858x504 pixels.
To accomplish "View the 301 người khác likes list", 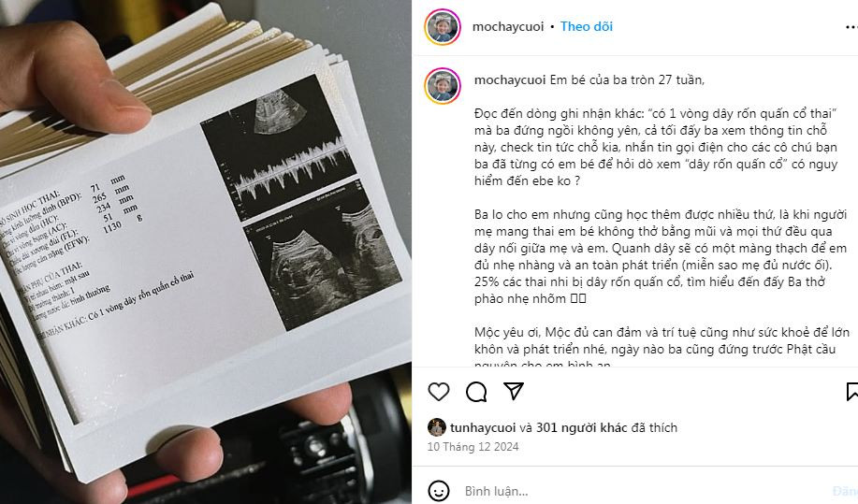I will tap(581, 427).
